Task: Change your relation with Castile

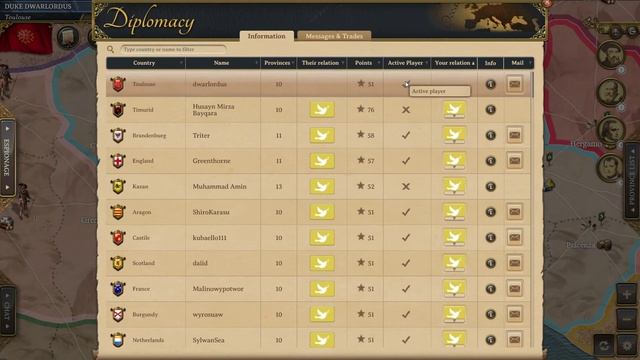Action: (x=454, y=238)
